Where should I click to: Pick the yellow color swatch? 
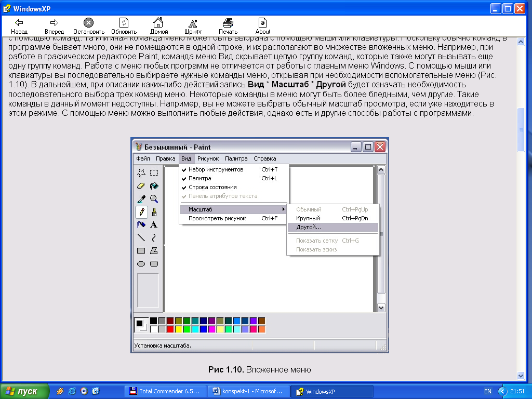(179, 329)
